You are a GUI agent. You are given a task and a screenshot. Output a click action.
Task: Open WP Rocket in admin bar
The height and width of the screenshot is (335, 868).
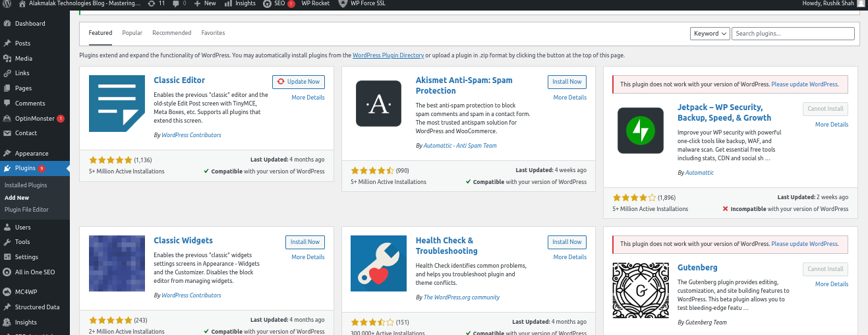click(316, 3)
